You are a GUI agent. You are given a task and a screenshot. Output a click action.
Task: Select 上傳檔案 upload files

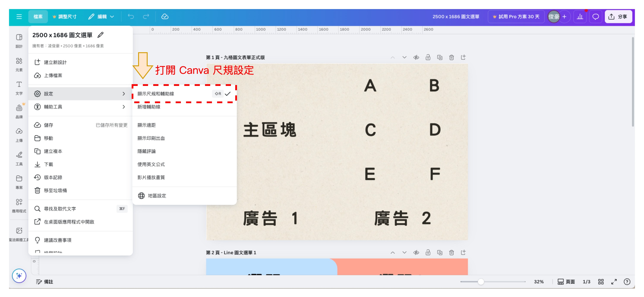point(80,75)
